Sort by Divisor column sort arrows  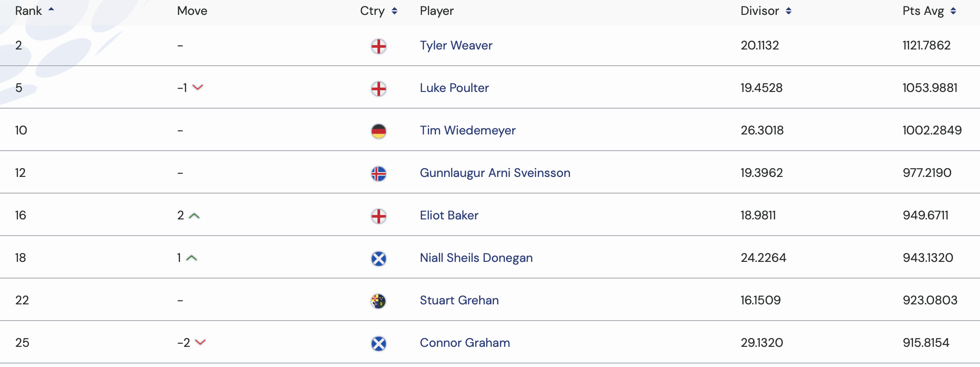pyautogui.click(x=789, y=11)
